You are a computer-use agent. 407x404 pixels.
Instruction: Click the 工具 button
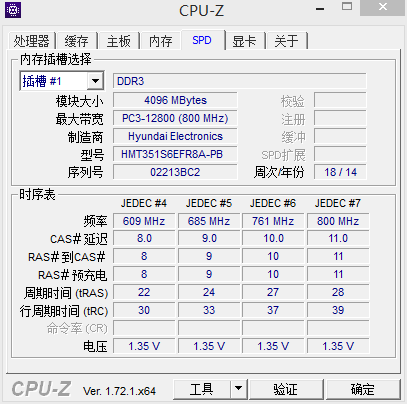(202, 389)
